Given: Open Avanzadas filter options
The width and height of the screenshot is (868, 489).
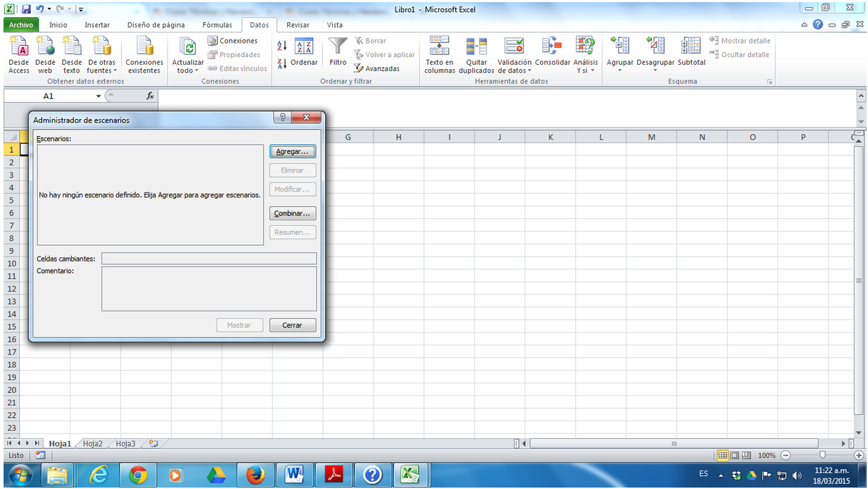Looking at the screenshot, I should (377, 68).
